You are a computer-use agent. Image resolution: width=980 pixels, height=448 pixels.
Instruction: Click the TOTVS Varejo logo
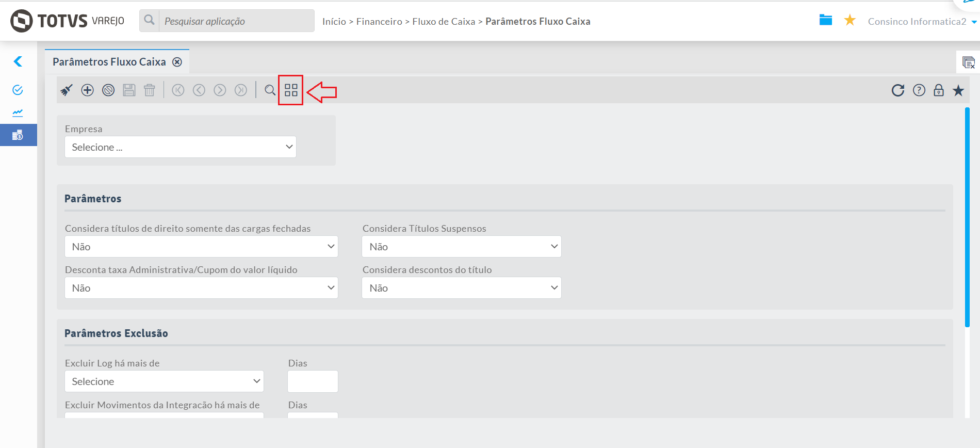pyautogui.click(x=68, y=21)
